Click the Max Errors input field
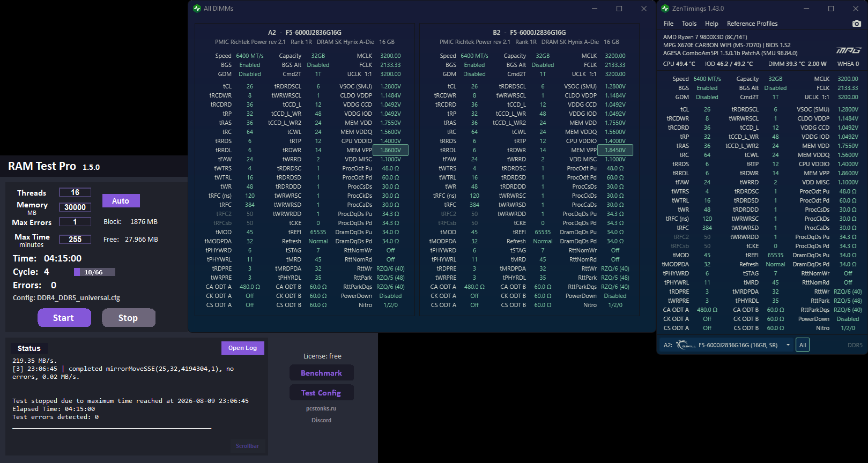Screen dimensions: 868x463 75,222
